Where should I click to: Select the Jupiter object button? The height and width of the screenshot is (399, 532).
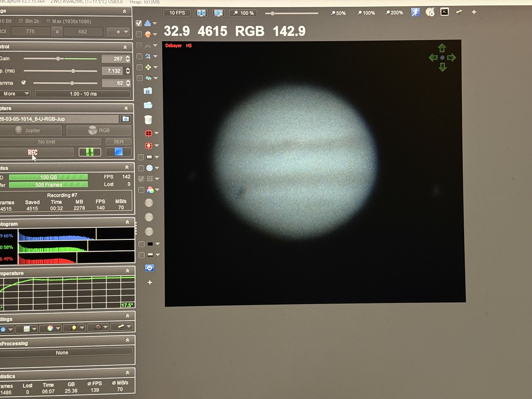[30, 130]
